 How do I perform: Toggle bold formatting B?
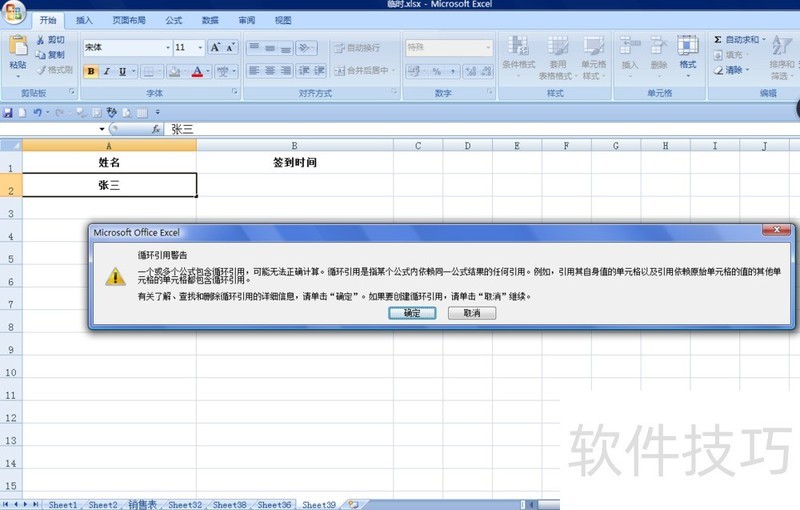click(91, 71)
